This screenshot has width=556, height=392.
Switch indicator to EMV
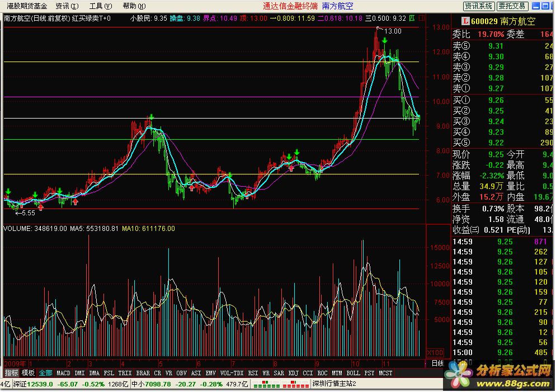coord(211,373)
